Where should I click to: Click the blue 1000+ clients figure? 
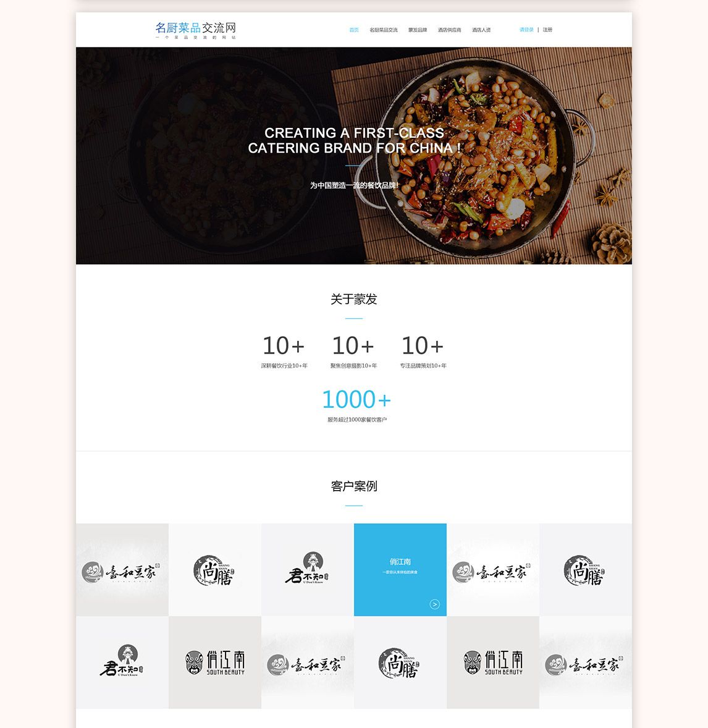click(356, 399)
